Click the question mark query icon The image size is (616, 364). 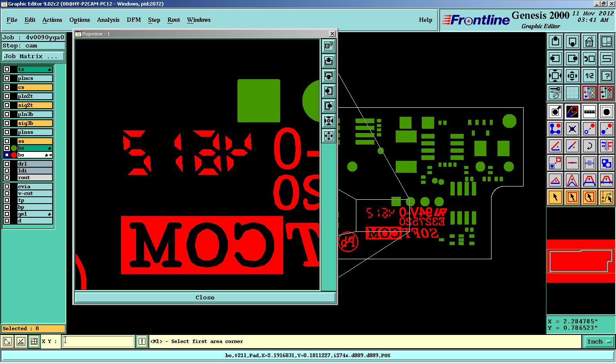tap(607, 76)
